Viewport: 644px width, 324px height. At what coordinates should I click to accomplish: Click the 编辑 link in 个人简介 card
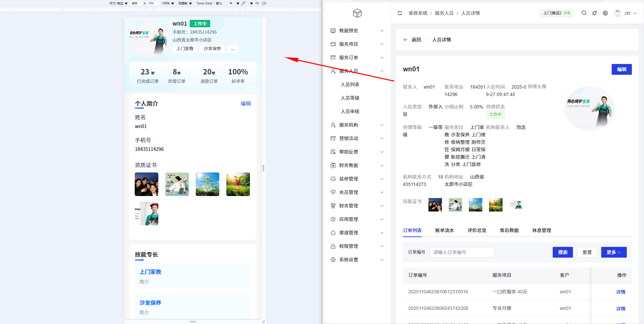246,103
